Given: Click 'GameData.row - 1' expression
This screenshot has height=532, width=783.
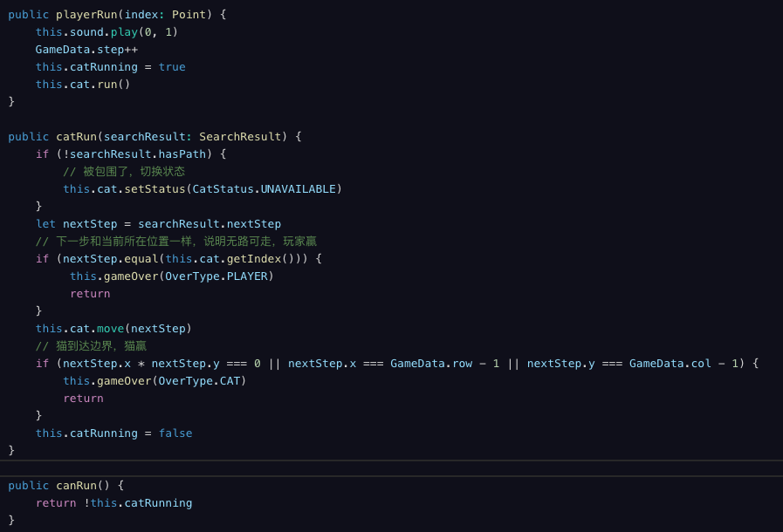Looking at the screenshot, I should pyautogui.click(x=444, y=364).
